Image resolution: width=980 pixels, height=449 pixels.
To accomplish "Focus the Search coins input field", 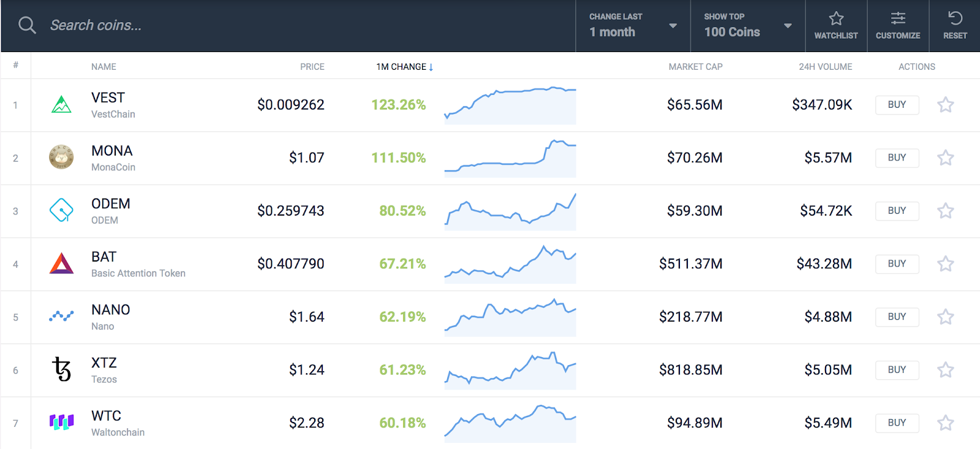I will click(x=306, y=25).
